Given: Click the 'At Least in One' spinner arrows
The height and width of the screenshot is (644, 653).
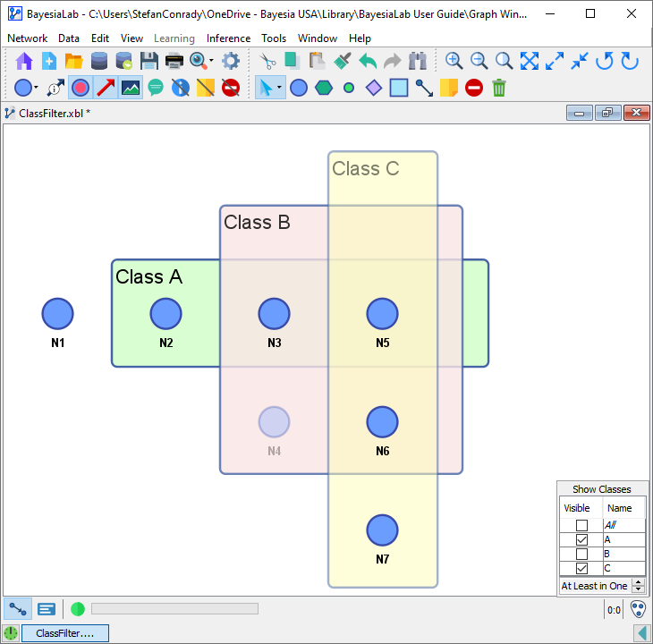Looking at the screenshot, I should pos(638,586).
